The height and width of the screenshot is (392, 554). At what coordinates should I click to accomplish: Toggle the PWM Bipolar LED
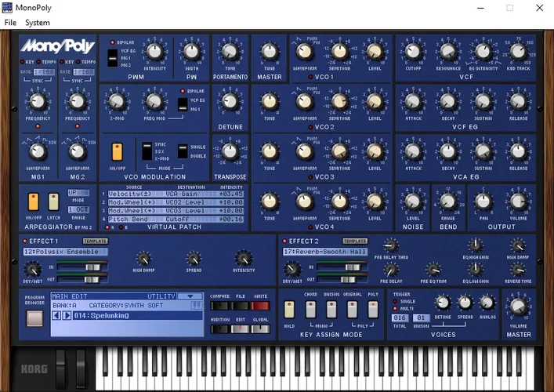pos(112,42)
